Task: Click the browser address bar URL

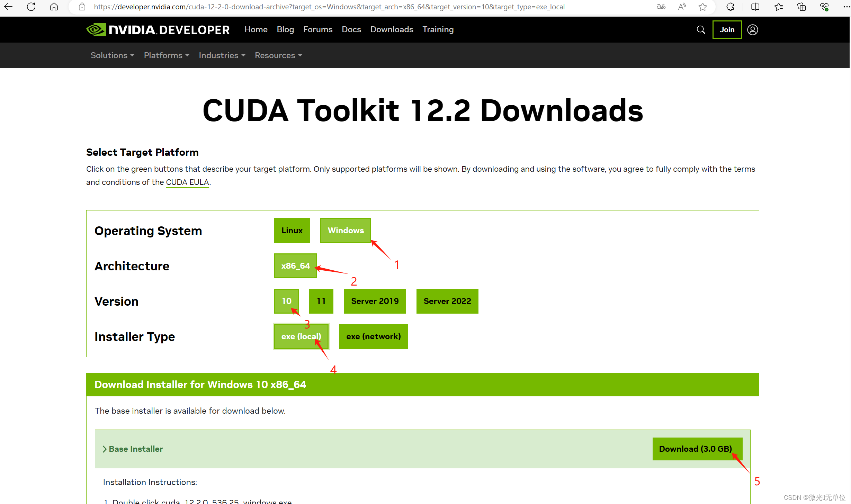Action: coord(329,7)
